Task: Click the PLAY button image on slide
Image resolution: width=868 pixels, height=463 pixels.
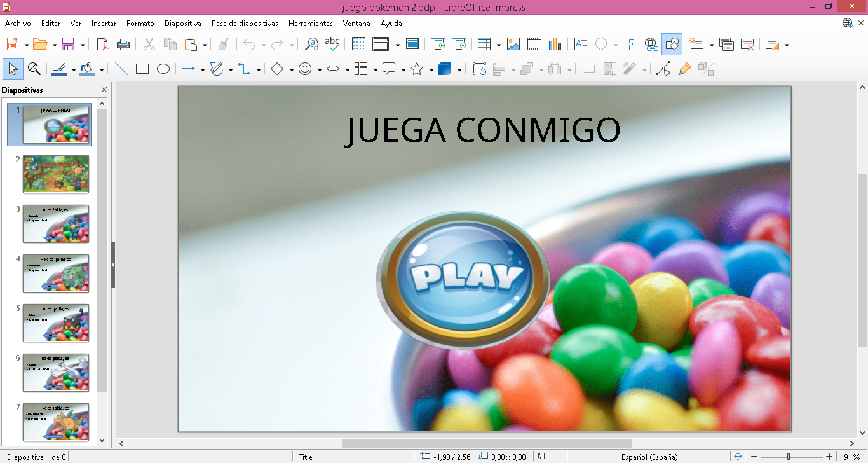Action: pyautogui.click(x=463, y=280)
